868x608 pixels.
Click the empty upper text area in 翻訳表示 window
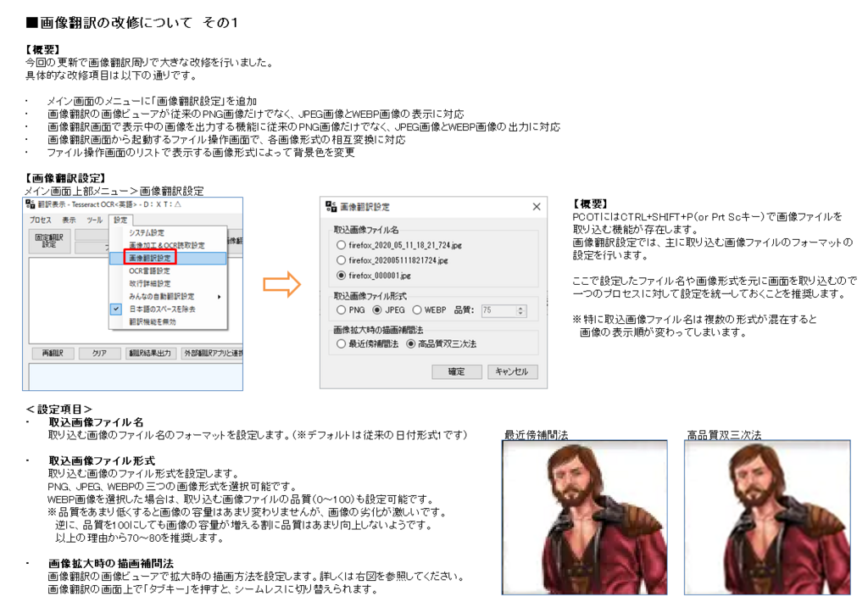tap(68, 299)
